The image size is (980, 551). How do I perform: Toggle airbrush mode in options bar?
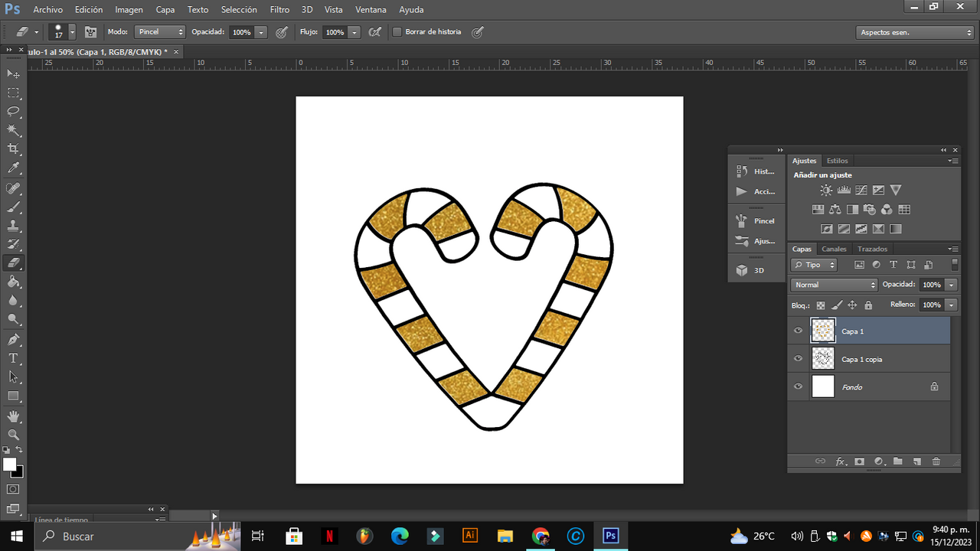point(374,32)
